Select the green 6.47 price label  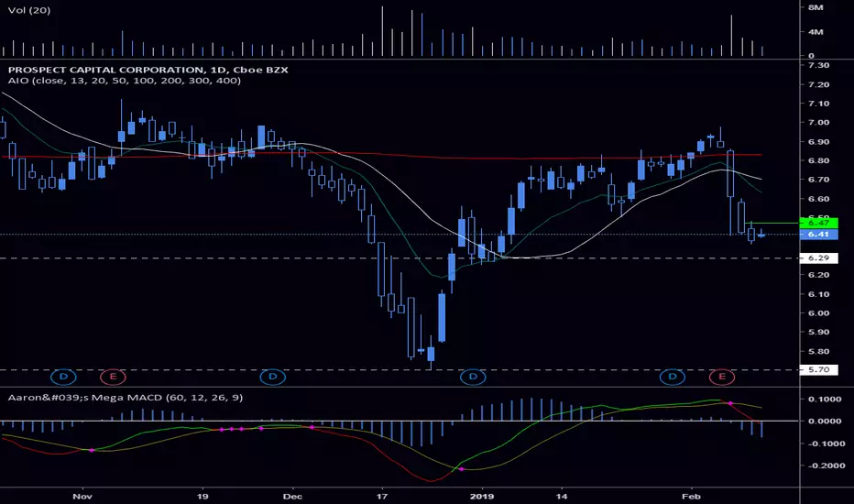[x=818, y=223]
